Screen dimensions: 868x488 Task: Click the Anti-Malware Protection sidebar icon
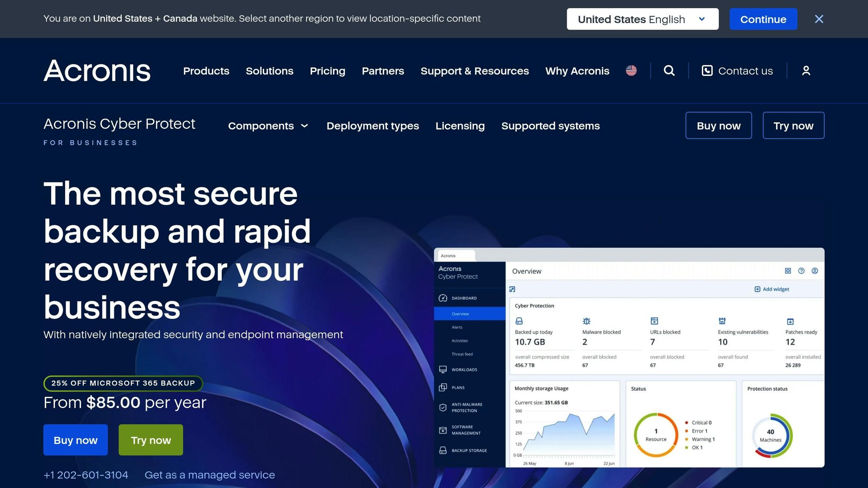[442, 407]
